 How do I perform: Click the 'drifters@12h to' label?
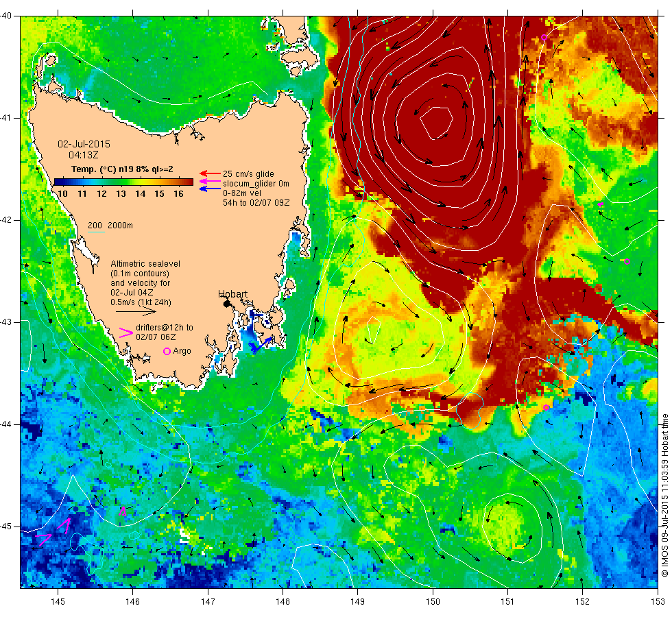point(165,328)
